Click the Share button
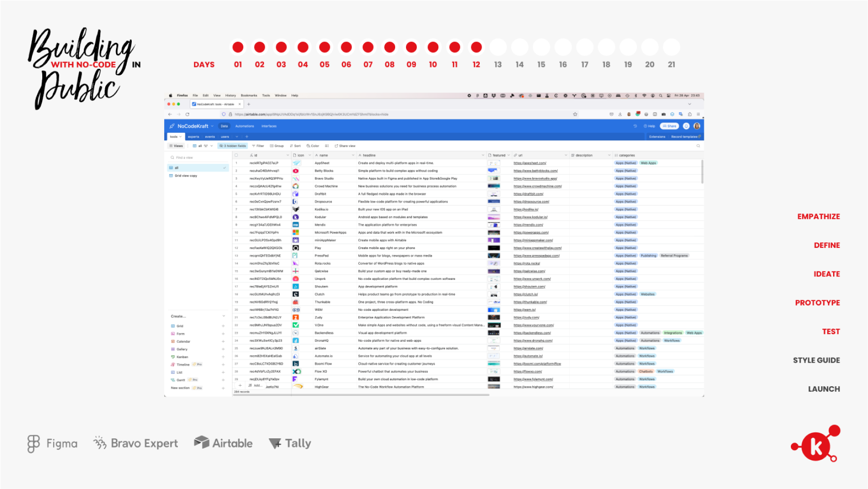 tap(669, 126)
